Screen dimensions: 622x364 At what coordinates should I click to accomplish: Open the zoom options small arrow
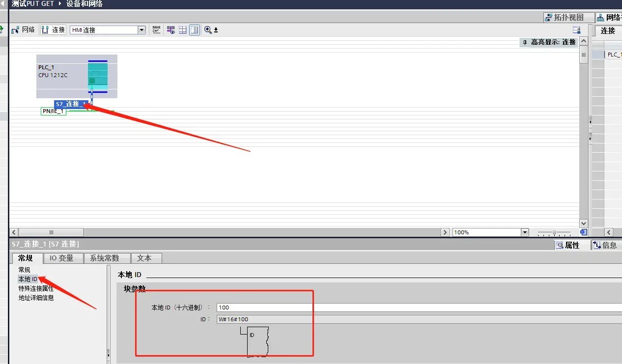(216, 30)
